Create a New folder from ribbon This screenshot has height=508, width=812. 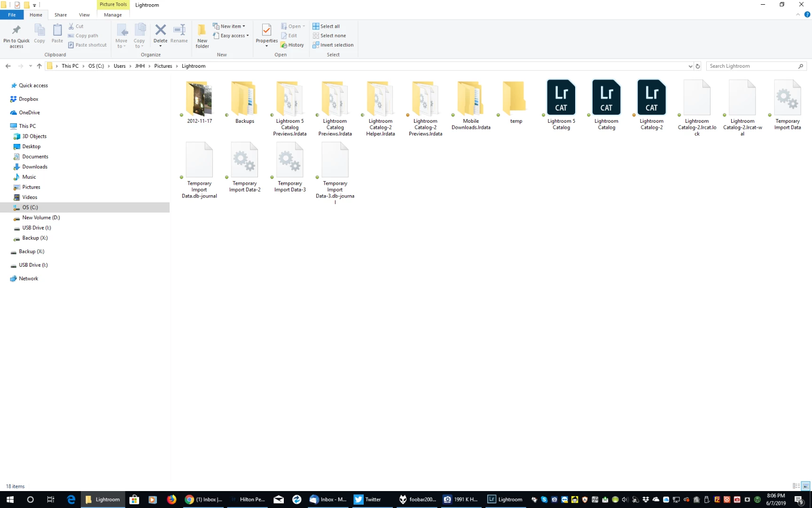pyautogui.click(x=202, y=36)
